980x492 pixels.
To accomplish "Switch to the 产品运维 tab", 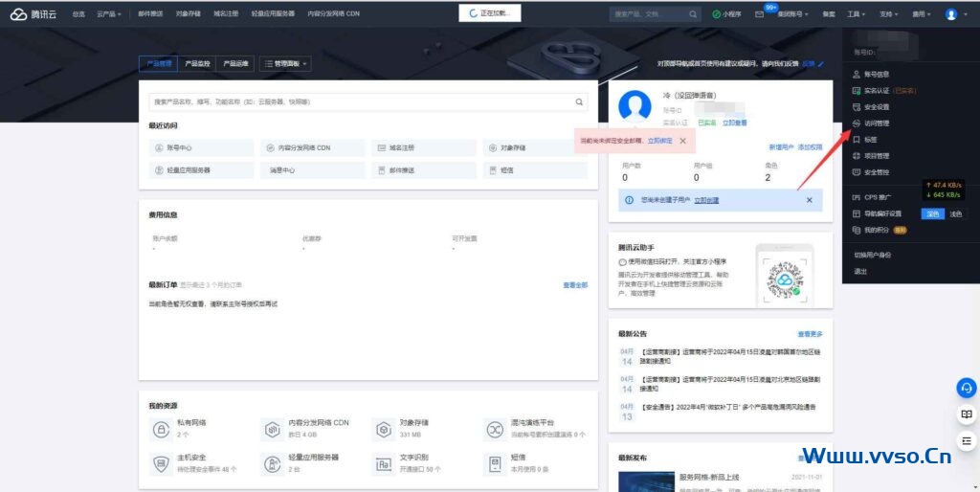I will coord(235,64).
